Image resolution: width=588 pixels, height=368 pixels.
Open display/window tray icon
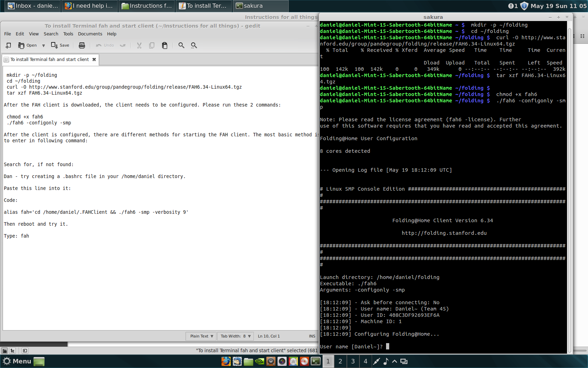(404, 361)
